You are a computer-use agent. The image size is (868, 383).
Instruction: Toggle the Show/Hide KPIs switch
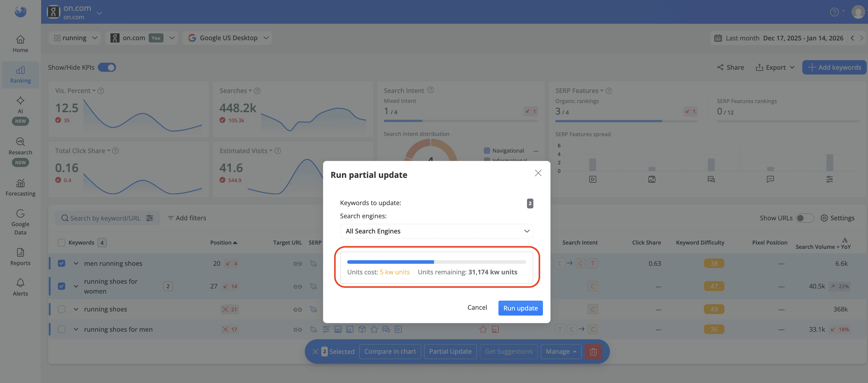(x=107, y=67)
